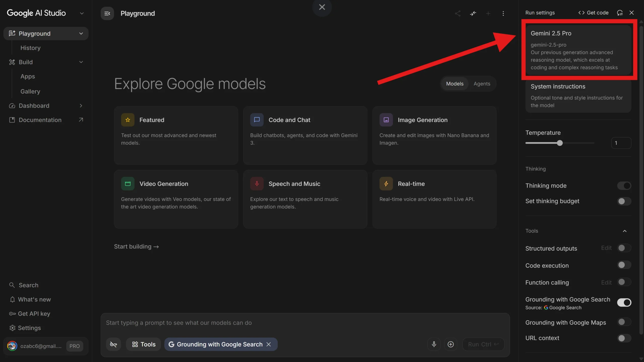Open Apps under Build

[28, 76]
